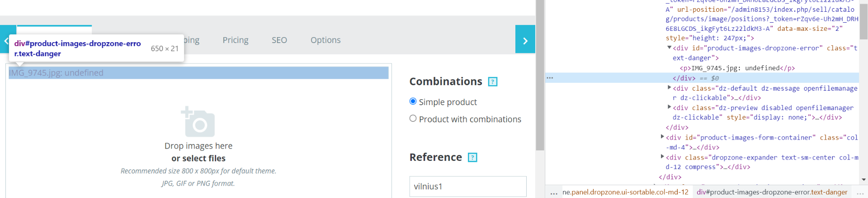Click the right arrow tab-scroll button
This screenshot has height=198, width=868.
point(525,39)
